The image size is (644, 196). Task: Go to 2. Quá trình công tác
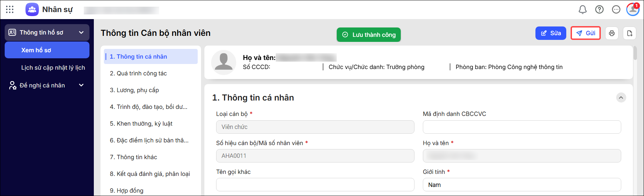(x=138, y=73)
